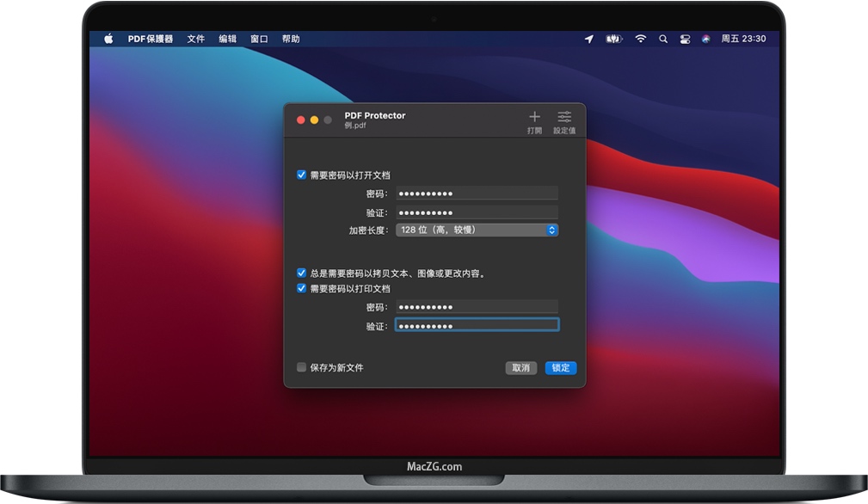
Task: Click the Siri icon in menu bar
Action: click(707, 39)
